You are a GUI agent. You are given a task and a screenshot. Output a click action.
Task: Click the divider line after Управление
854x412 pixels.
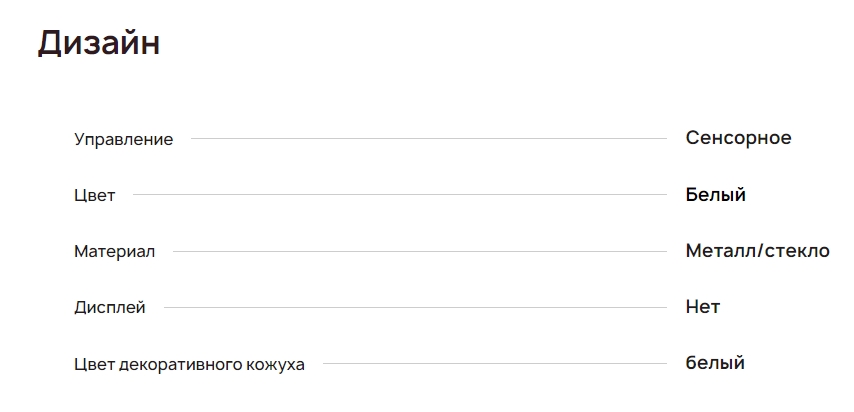point(428,139)
